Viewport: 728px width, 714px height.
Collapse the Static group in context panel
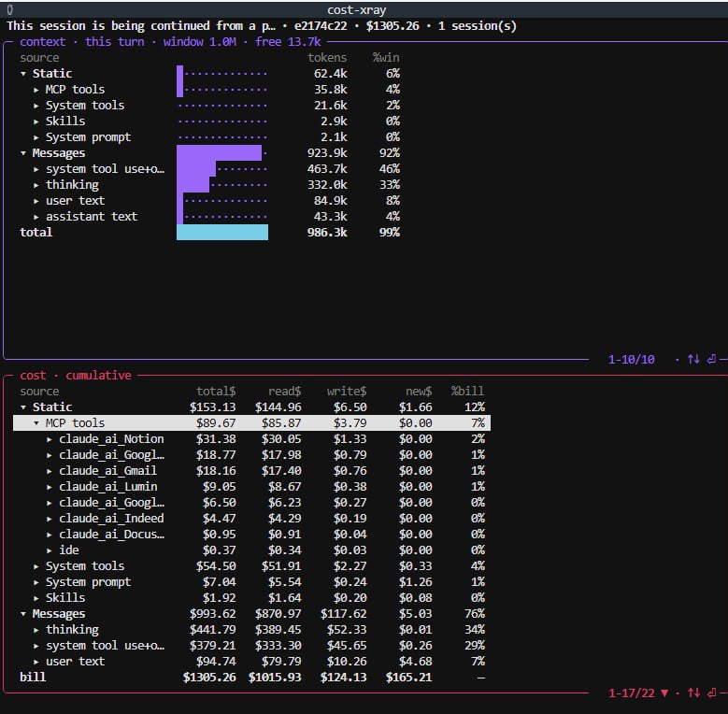tap(23, 74)
